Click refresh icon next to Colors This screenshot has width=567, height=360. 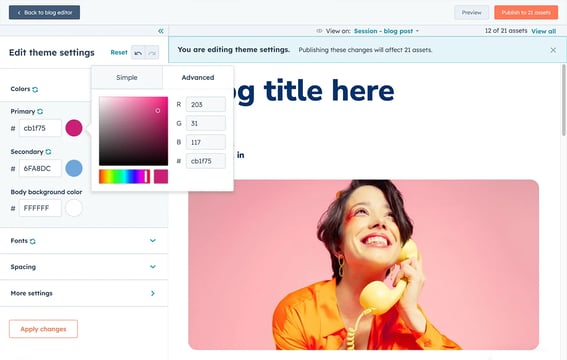35,89
